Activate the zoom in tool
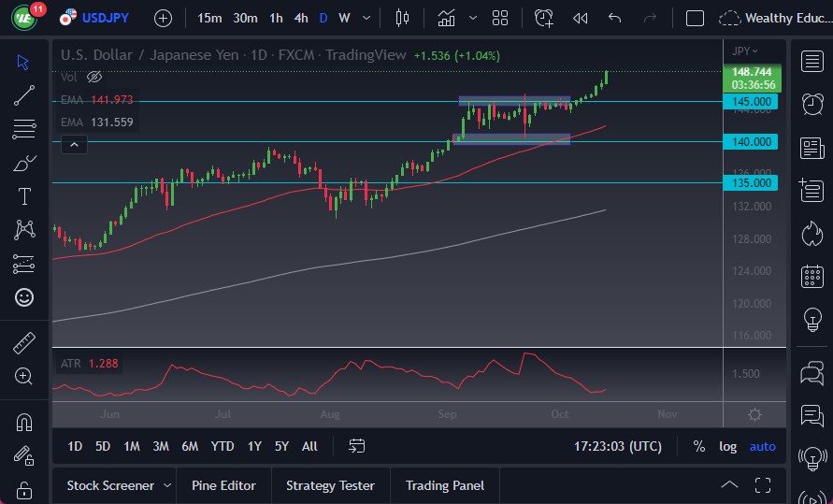The image size is (833, 504). tap(24, 376)
